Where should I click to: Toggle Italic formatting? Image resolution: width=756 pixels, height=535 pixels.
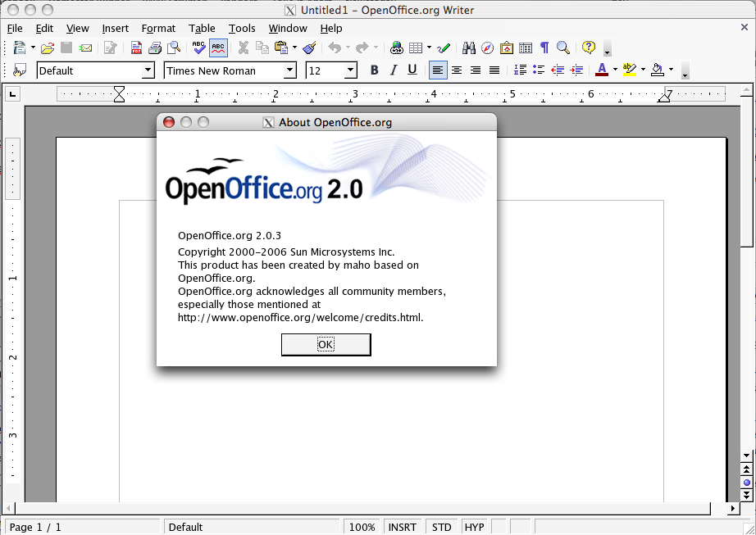point(394,70)
